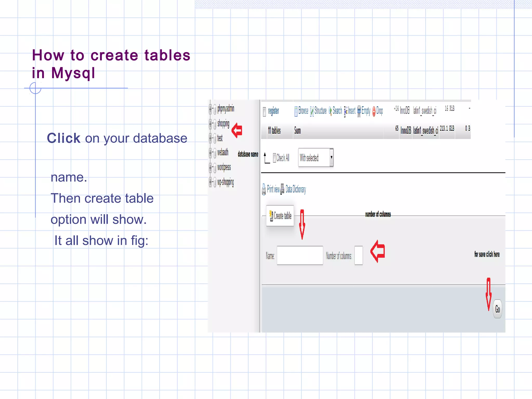Click the Drop icon for register

tap(374, 111)
